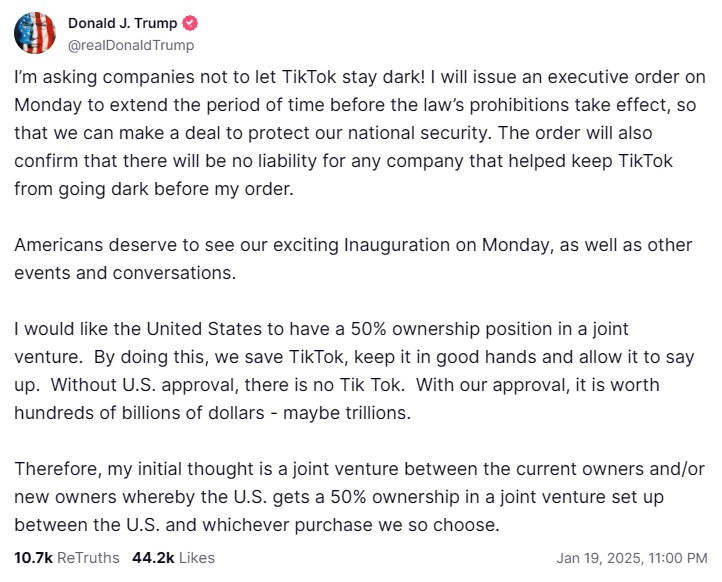Viewport: 722px width, 582px height.
Task: Click the phrase "from going dark before my order"
Action: click(154, 189)
